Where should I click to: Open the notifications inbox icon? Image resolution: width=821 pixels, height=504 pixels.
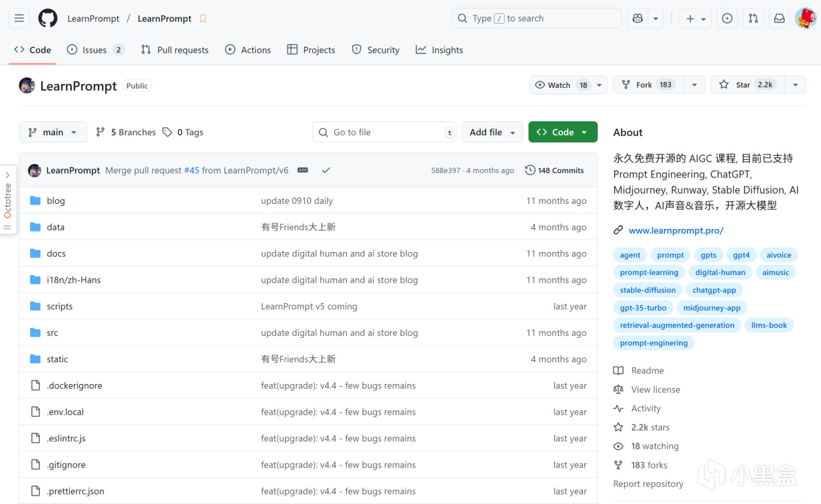pos(779,19)
